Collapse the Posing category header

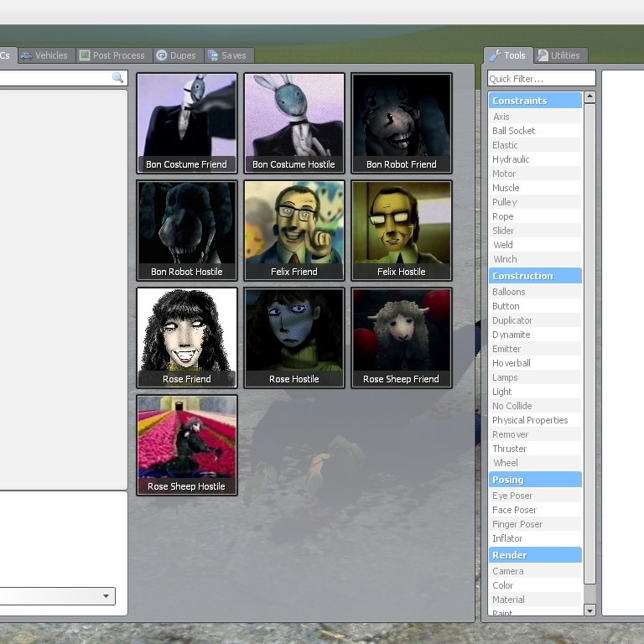[535, 480]
